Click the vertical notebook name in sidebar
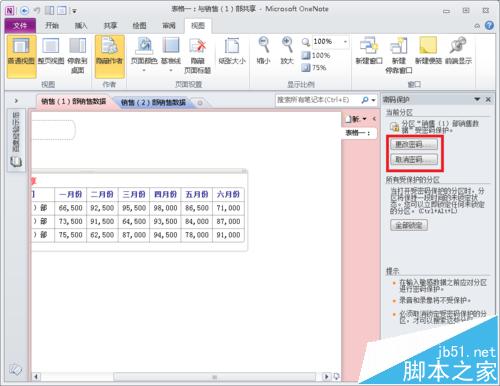 [x=16, y=132]
